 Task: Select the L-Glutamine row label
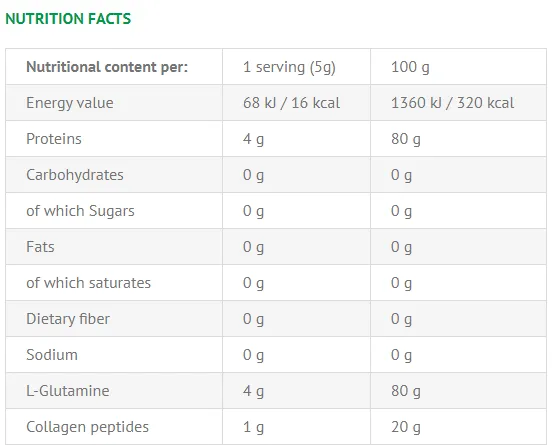click(x=68, y=391)
